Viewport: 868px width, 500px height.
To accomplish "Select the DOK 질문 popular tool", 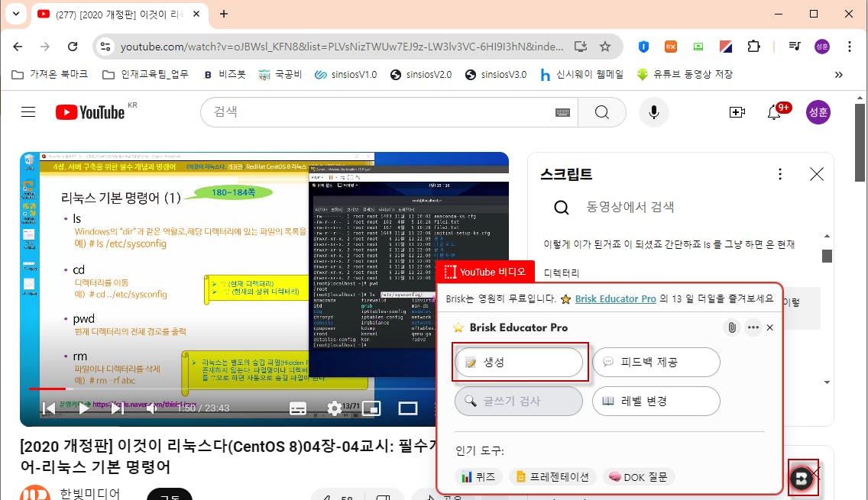I will (639, 477).
